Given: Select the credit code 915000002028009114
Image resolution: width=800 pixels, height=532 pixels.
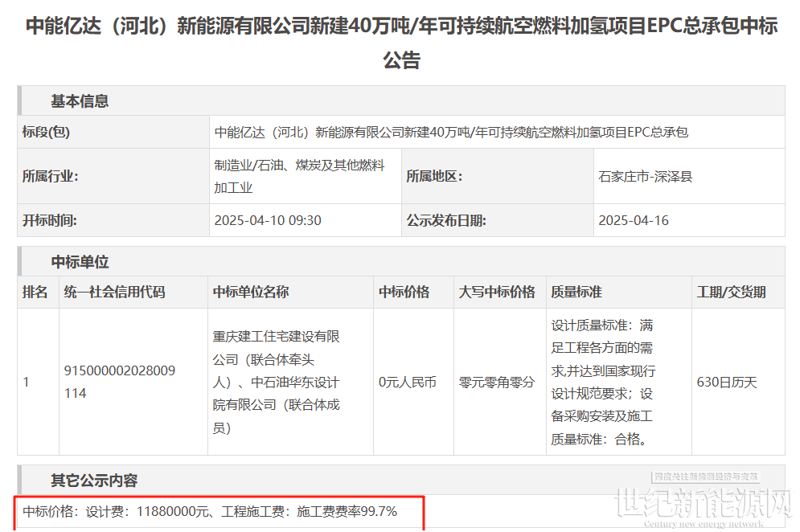Looking at the screenshot, I should [119, 382].
